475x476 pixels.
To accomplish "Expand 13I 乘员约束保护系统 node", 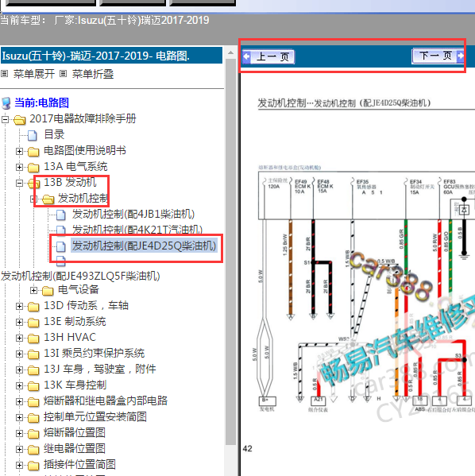I will [19, 354].
